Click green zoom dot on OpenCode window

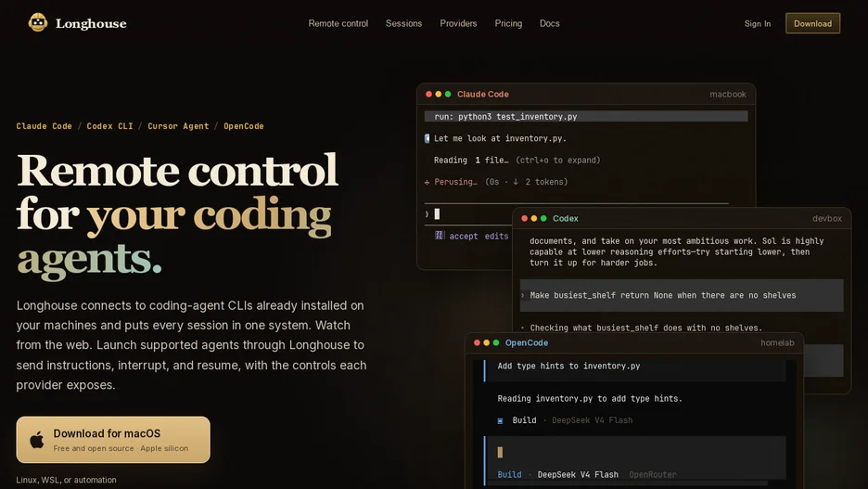click(496, 342)
